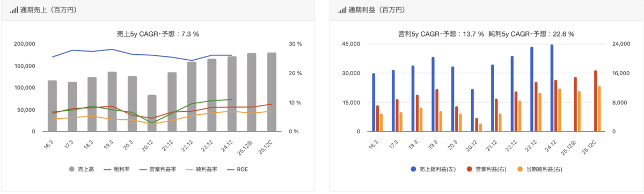
Task: Click gray 16.3 sales bar in 通期売上 chart
Action: click(x=52, y=106)
